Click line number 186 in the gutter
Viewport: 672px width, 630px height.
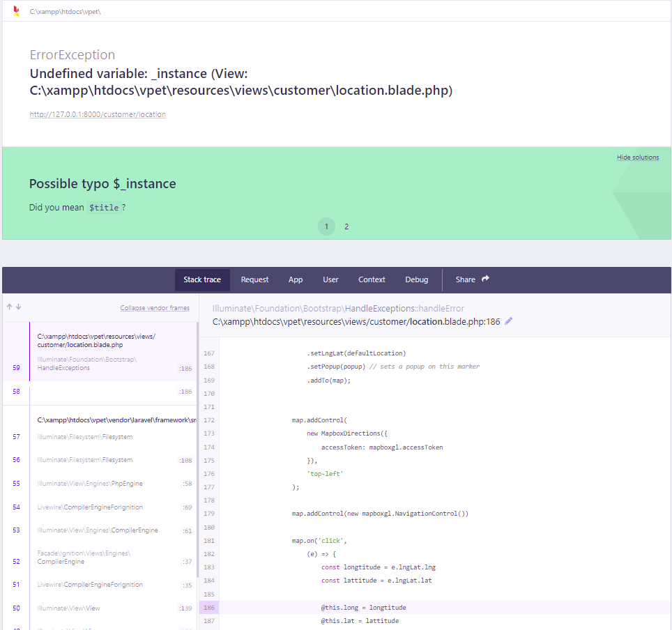click(x=209, y=607)
